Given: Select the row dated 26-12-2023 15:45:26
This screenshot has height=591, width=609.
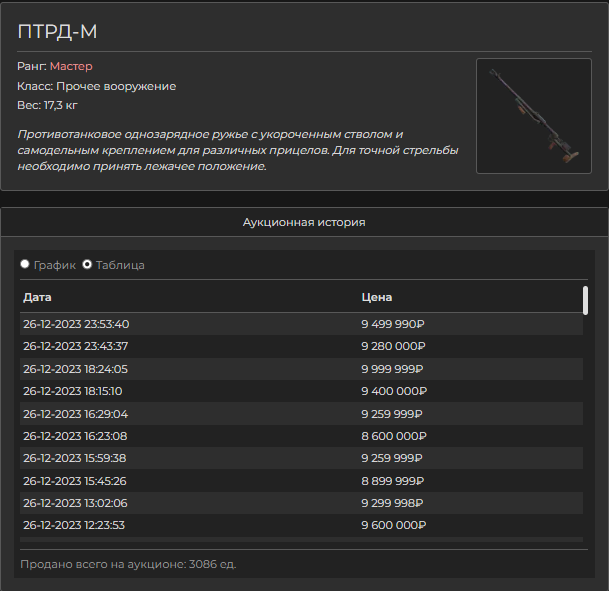Looking at the screenshot, I should coord(301,481).
